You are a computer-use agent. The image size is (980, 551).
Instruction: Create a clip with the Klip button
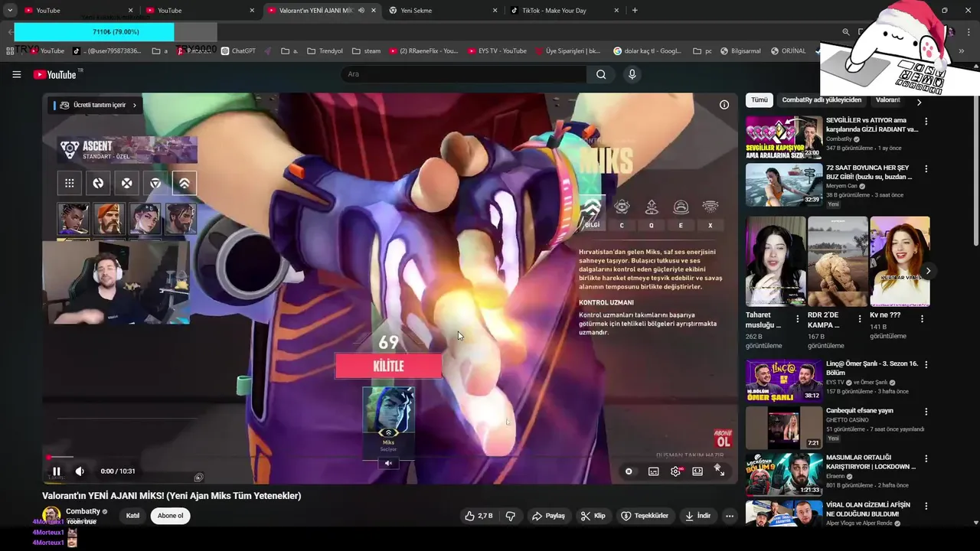(x=593, y=516)
